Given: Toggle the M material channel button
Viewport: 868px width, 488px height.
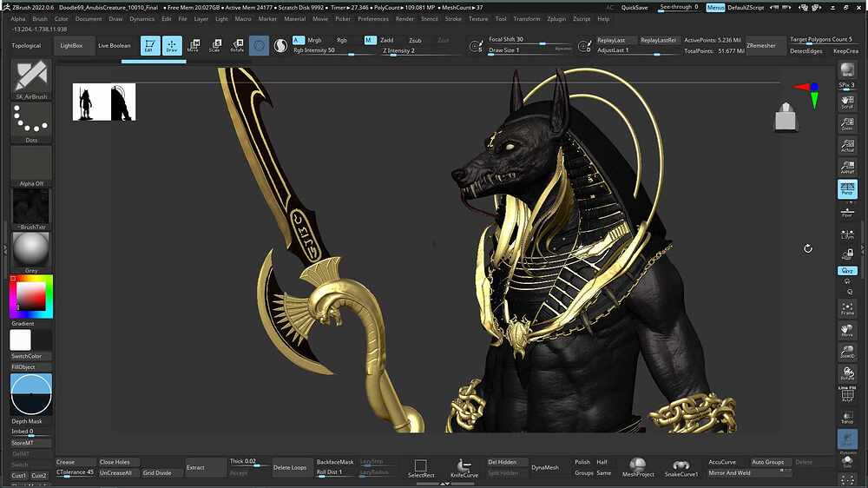Looking at the screenshot, I should [371, 40].
